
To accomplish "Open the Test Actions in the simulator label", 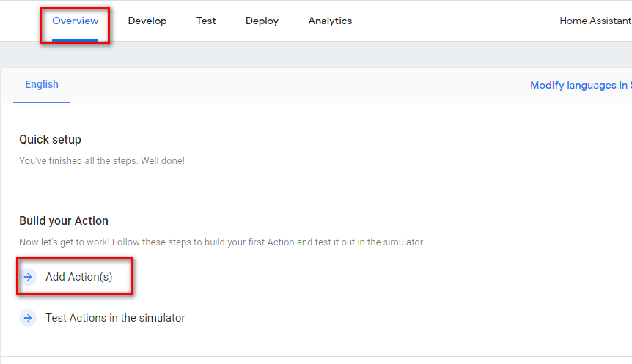I will point(115,318).
